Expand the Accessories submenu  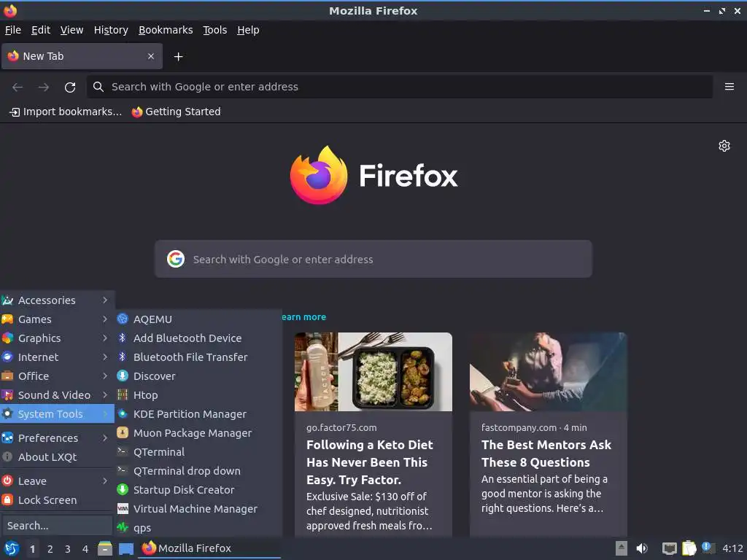[57, 300]
